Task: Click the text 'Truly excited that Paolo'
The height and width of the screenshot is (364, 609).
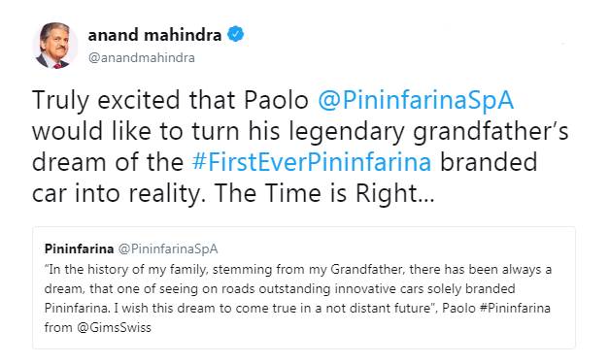Action: (x=170, y=100)
